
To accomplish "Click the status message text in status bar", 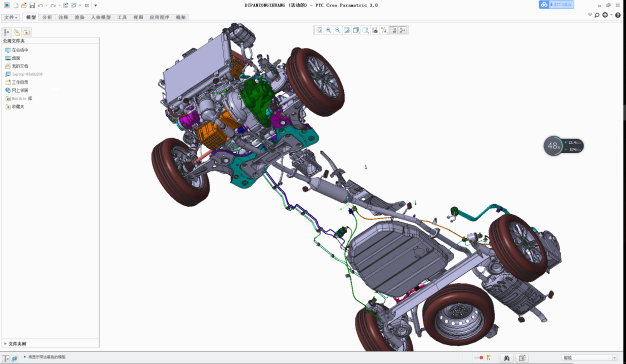I will [46, 357].
